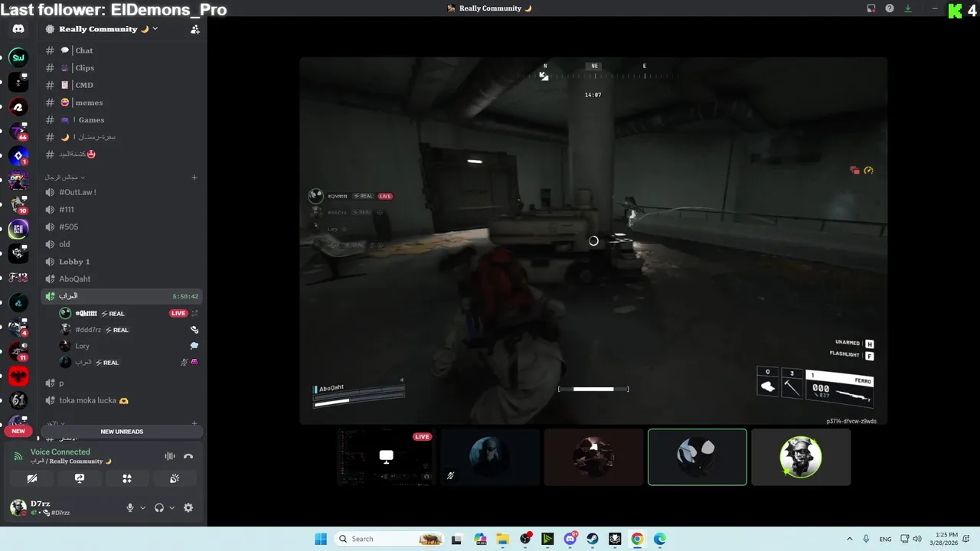Open microphone input options chevron
Image resolution: width=980 pixels, height=551 pixels.
[142, 507]
